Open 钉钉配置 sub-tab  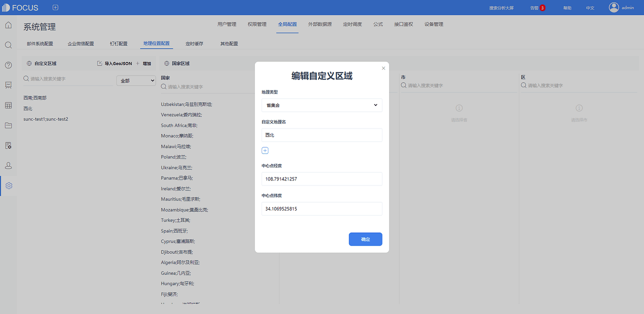119,44
